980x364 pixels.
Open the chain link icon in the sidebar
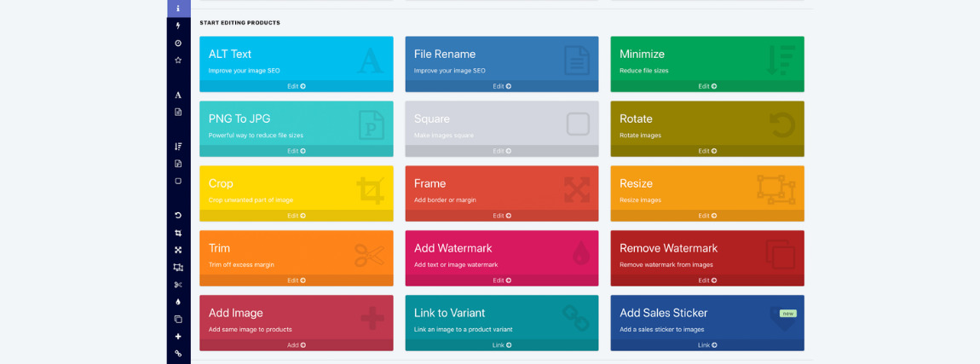[178, 354]
